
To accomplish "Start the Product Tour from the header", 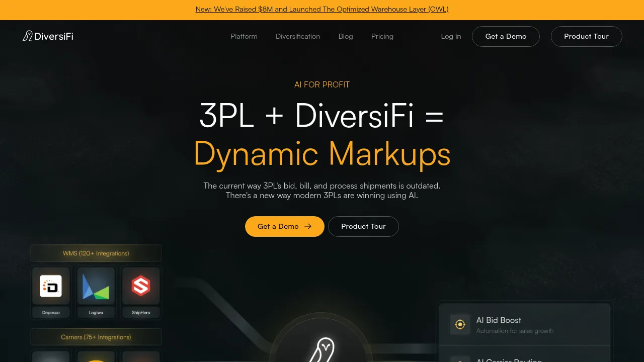I will click(x=587, y=36).
